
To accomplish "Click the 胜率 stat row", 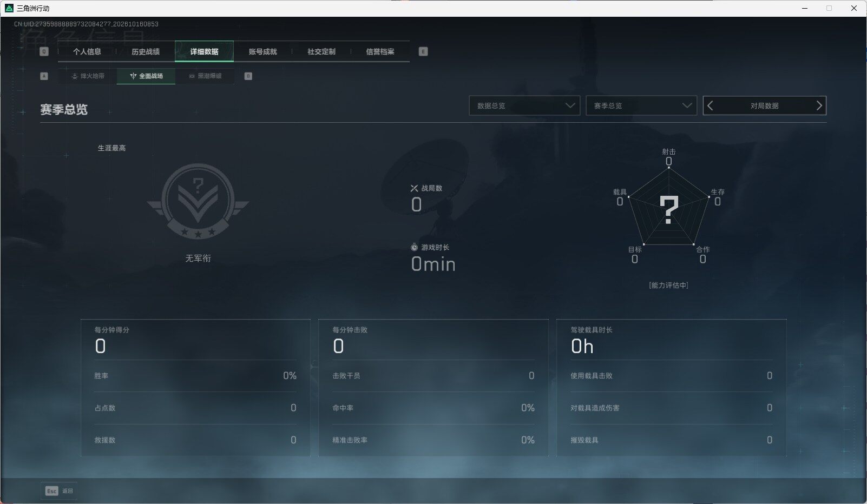I will [x=195, y=376].
